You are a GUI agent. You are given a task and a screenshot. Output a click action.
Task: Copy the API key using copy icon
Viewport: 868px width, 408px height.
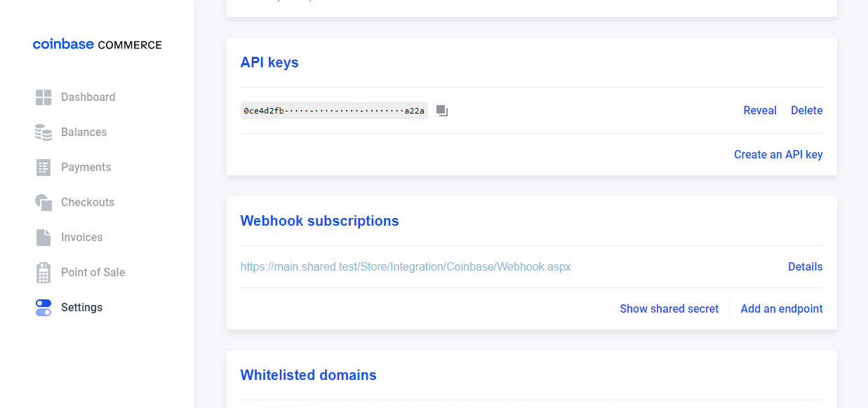(442, 111)
